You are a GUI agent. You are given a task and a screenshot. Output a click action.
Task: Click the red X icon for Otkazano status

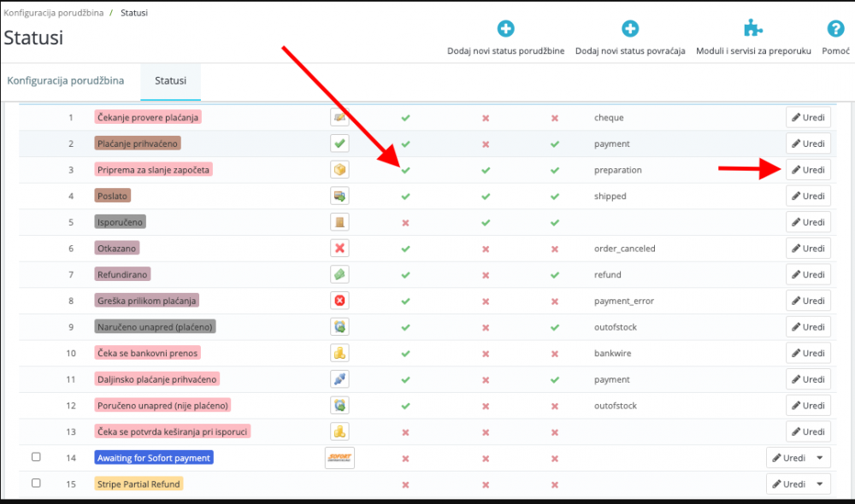pos(339,248)
